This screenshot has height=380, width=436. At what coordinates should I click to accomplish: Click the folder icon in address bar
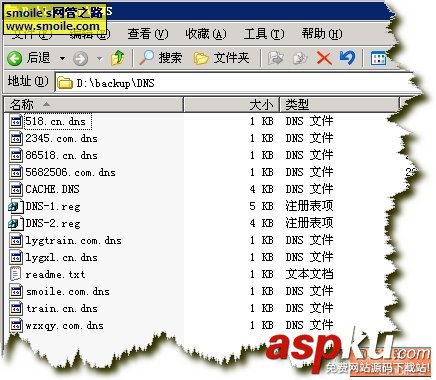(65, 83)
